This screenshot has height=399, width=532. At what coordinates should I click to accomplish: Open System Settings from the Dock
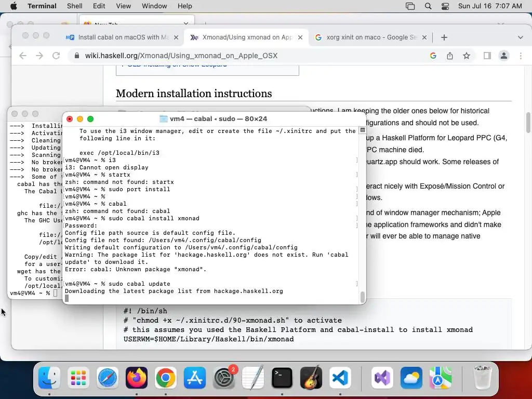(x=224, y=378)
